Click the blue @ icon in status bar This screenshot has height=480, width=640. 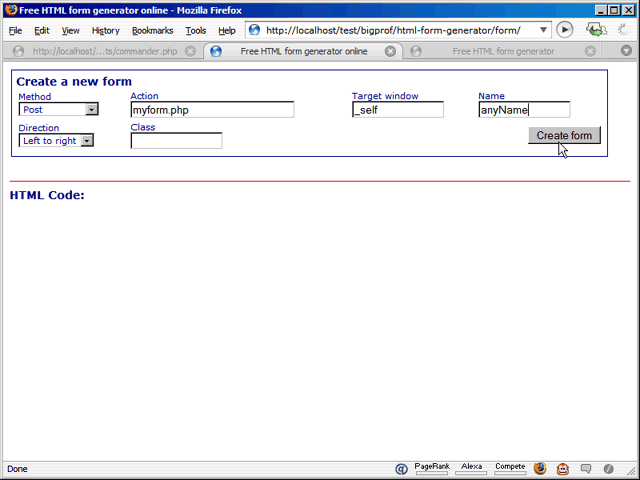pos(401,469)
